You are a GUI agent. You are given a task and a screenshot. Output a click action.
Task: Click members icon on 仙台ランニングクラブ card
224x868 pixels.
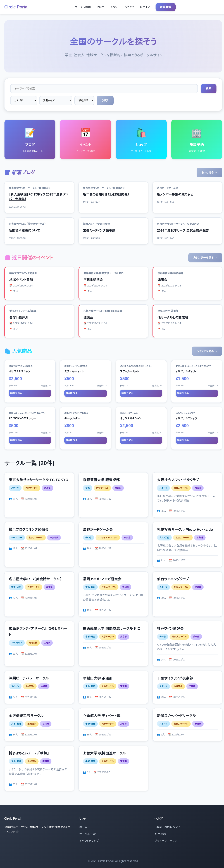(158, 598)
